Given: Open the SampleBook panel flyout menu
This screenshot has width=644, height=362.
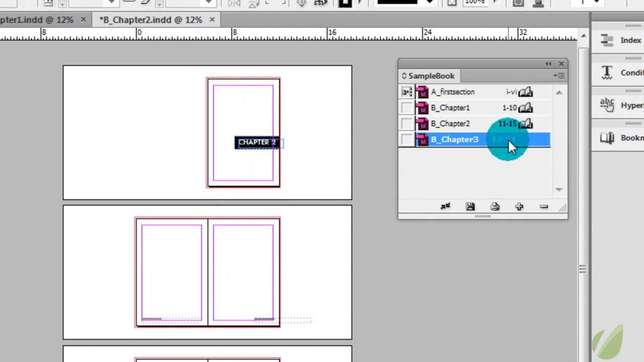Looking at the screenshot, I should 559,76.
